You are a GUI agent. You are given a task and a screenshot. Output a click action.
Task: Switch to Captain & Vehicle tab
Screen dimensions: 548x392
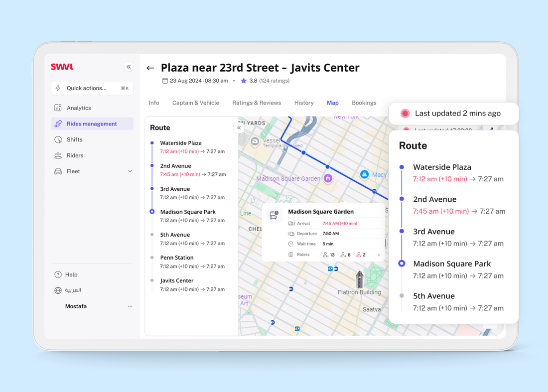click(196, 103)
